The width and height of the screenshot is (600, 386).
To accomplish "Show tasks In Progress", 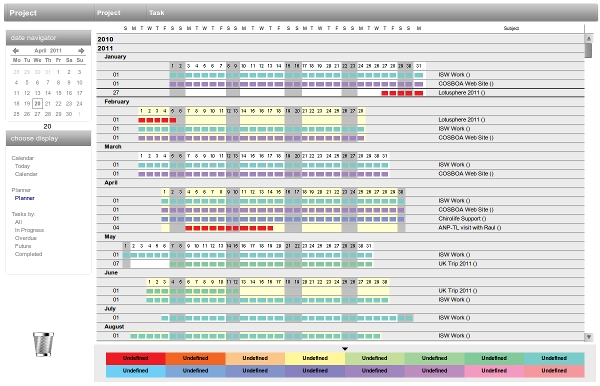I will (29, 230).
